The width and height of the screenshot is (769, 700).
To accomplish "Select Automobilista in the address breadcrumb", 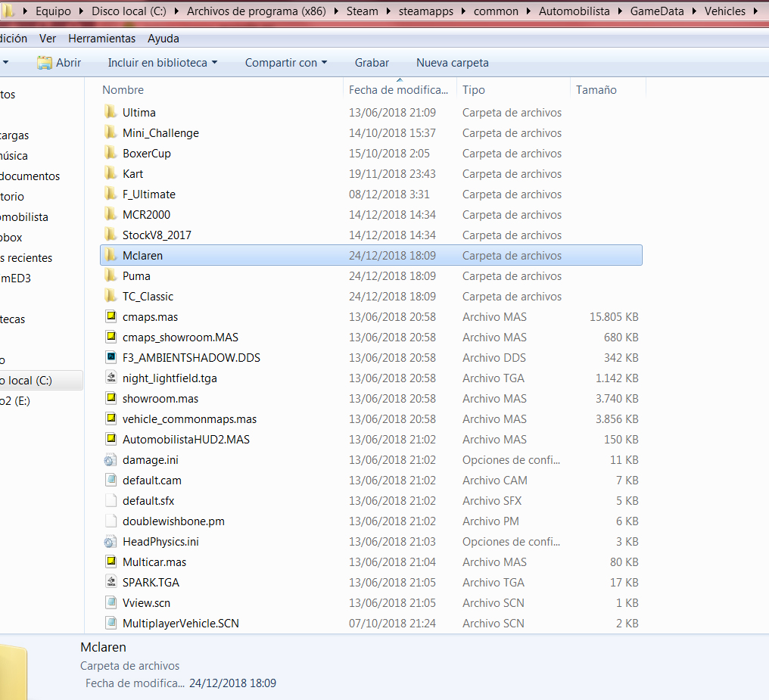I will click(x=574, y=11).
